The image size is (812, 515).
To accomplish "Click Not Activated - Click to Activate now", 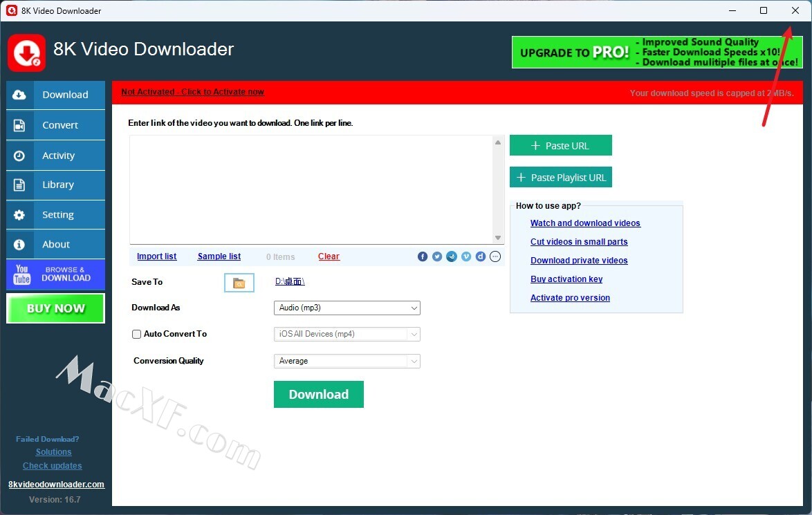I will pos(193,92).
